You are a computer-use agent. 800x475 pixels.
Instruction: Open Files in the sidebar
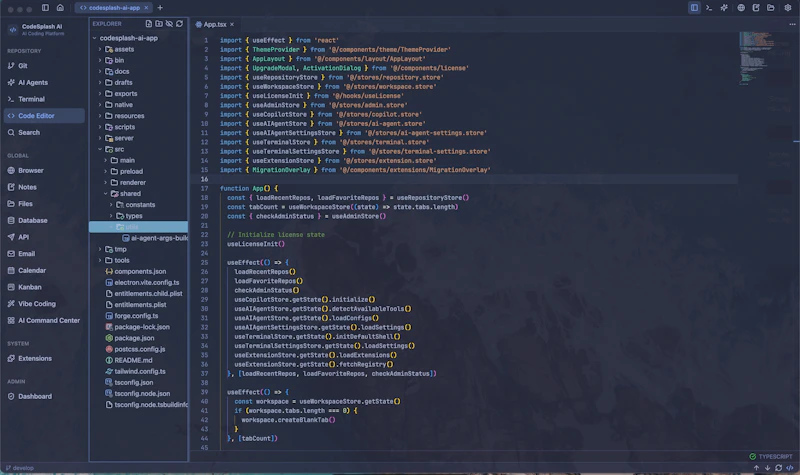click(44, 204)
